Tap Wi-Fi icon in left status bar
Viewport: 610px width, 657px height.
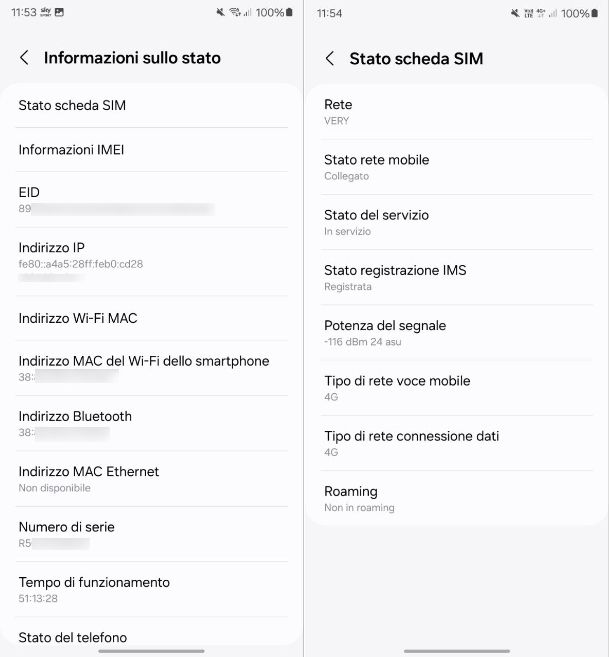235,13
